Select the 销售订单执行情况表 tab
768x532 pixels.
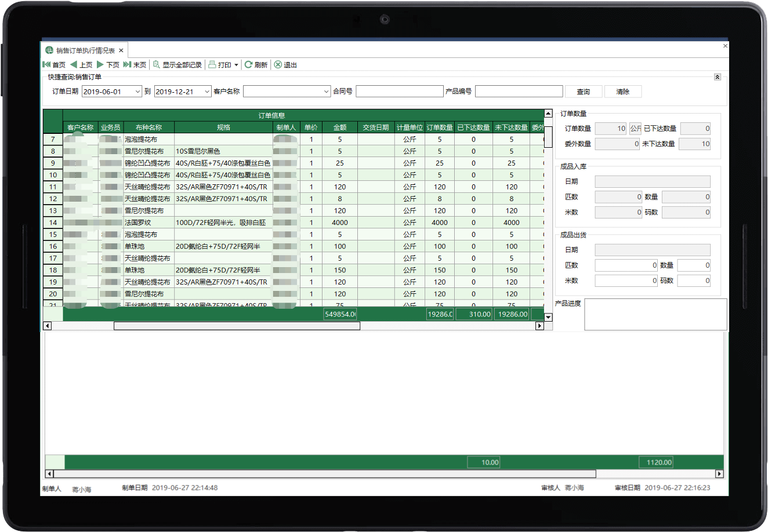tap(85, 50)
